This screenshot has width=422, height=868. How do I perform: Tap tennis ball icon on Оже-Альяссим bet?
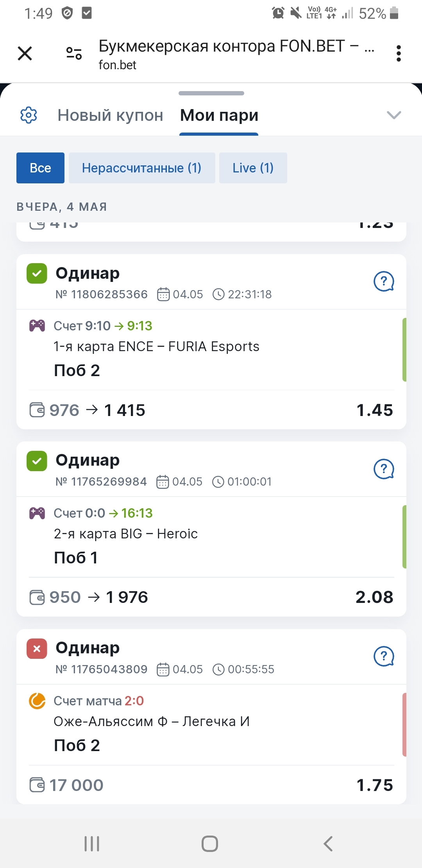point(37,701)
